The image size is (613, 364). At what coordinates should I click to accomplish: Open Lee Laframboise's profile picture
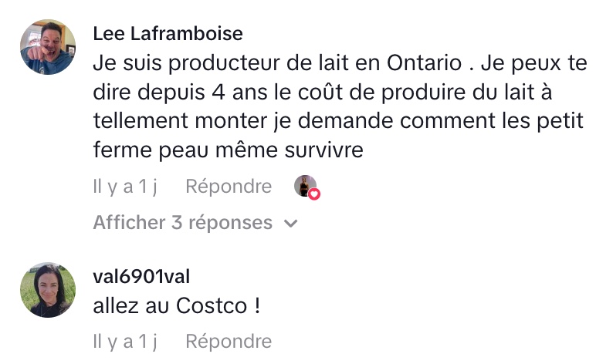(x=47, y=47)
